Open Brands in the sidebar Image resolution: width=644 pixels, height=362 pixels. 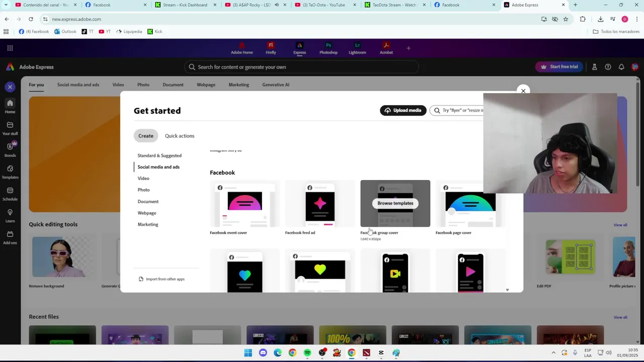pyautogui.click(x=10, y=149)
